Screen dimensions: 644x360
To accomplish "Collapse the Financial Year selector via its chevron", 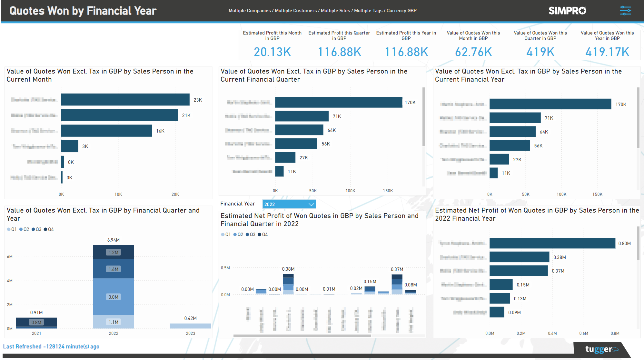I will 311,204.
